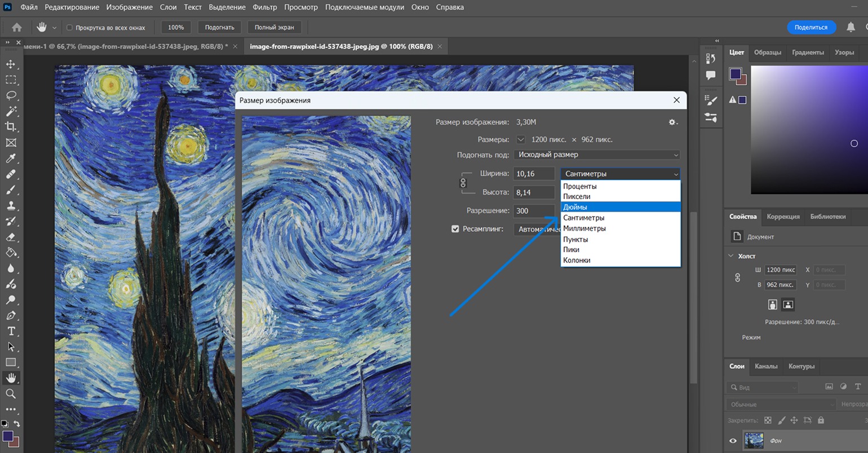Toggle canvas width-height link in Properties
The height and width of the screenshot is (453, 868).
(x=737, y=278)
